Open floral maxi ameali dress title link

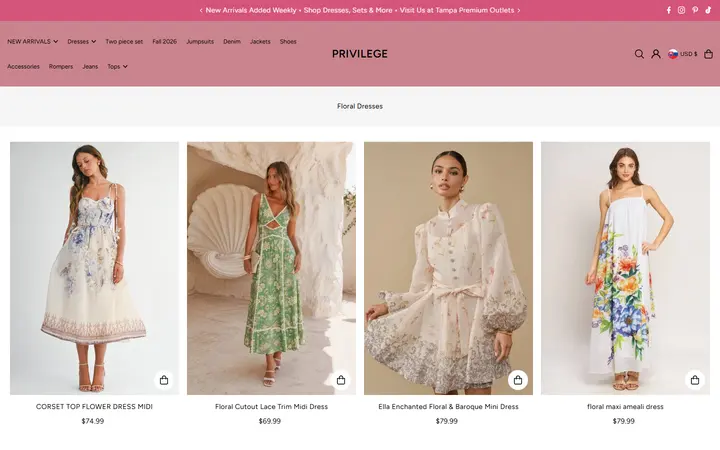tap(625, 406)
